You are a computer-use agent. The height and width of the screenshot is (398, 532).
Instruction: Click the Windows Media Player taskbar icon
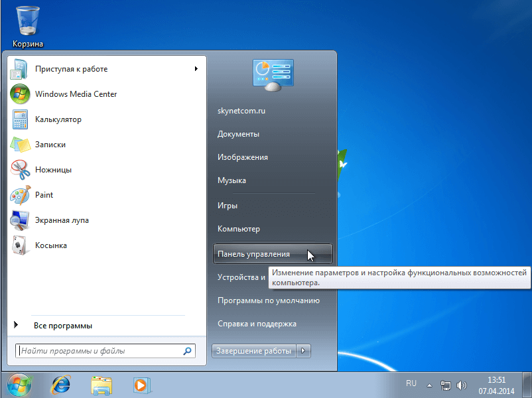(x=141, y=384)
